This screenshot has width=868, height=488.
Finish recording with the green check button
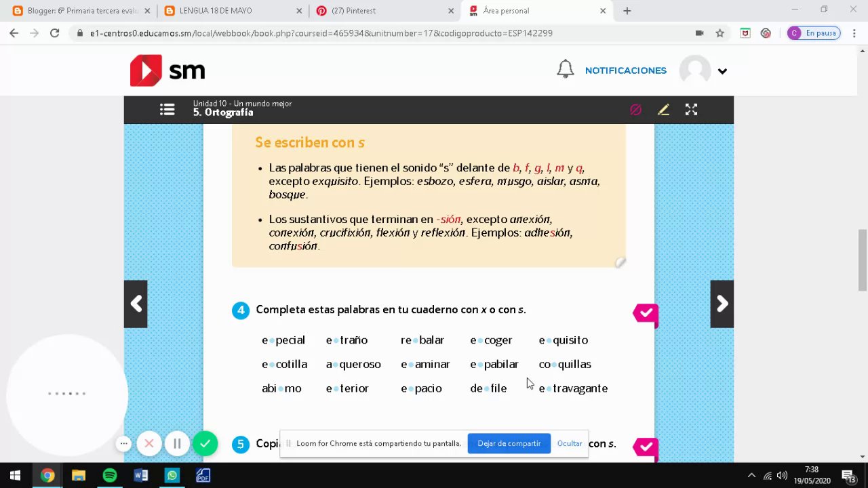(205, 444)
